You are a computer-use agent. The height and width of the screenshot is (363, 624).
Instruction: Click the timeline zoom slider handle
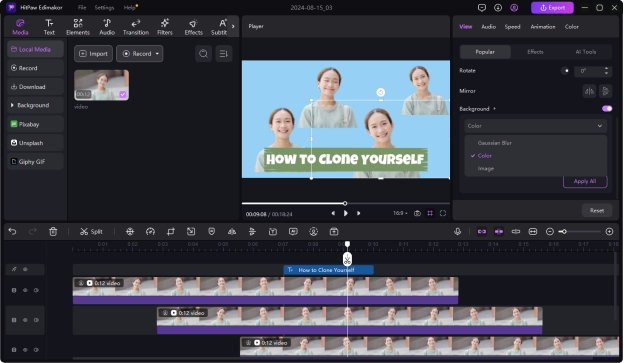click(563, 231)
